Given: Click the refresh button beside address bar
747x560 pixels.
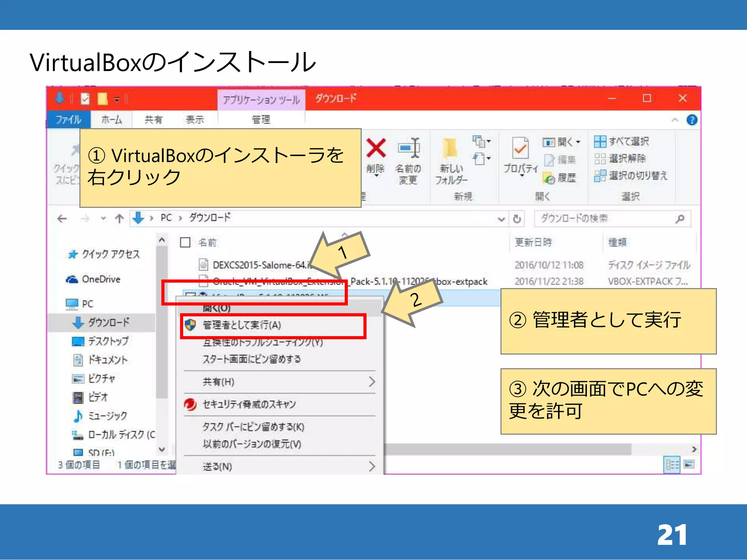Looking at the screenshot, I should point(517,219).
